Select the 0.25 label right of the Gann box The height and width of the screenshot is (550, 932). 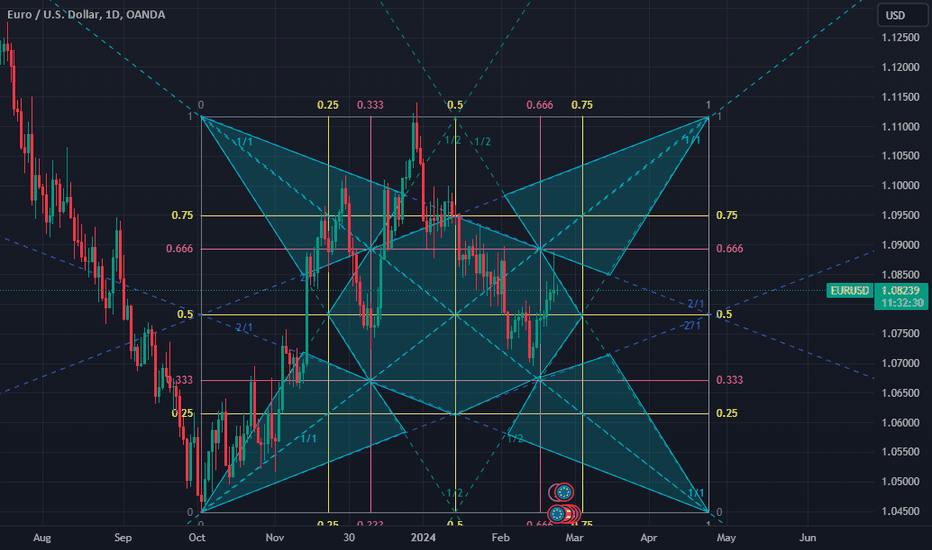727,413
